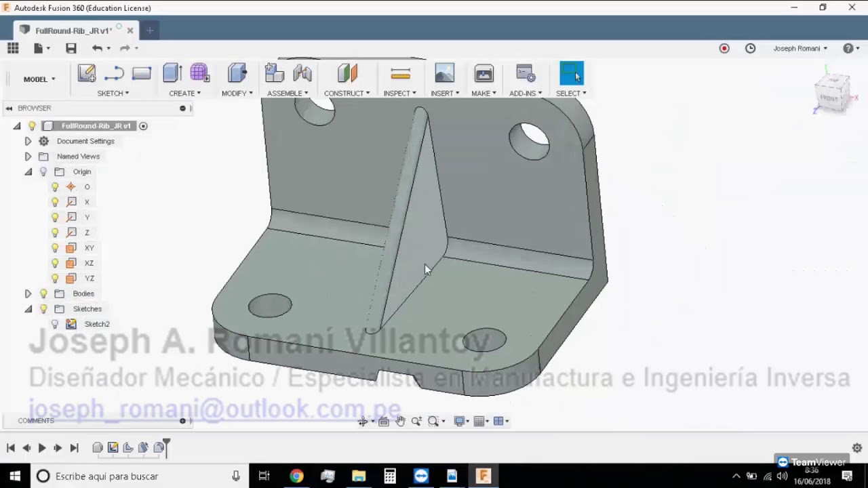This screenshot has height=488, width=868.
Task: Jump to the timeline beginning
Action: tap(11, 448)
